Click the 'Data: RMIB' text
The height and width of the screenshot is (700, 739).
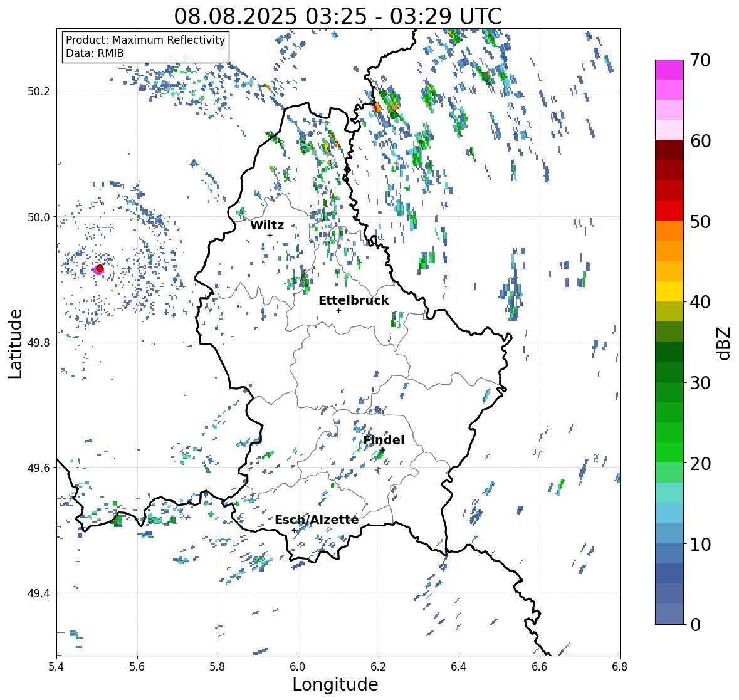[x=95, y=53]
